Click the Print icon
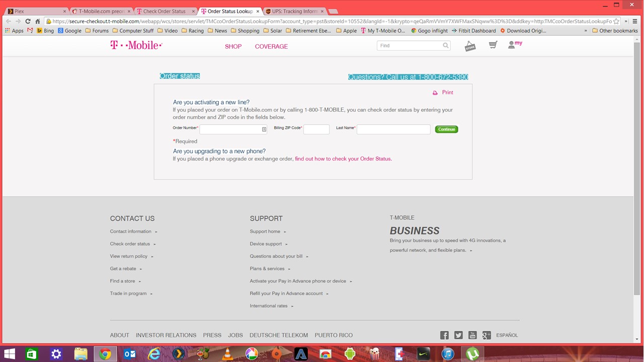The height and width of the screenshot is (362, 644). click(x=435, y=93)
